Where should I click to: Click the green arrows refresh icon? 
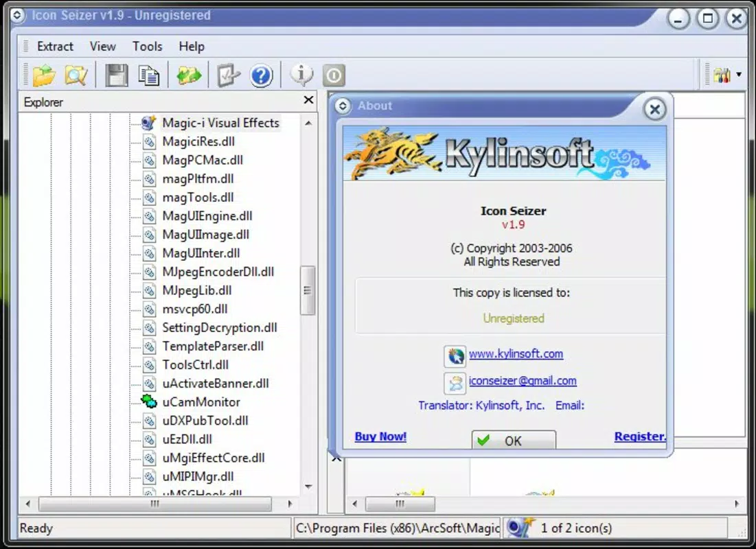189,75
